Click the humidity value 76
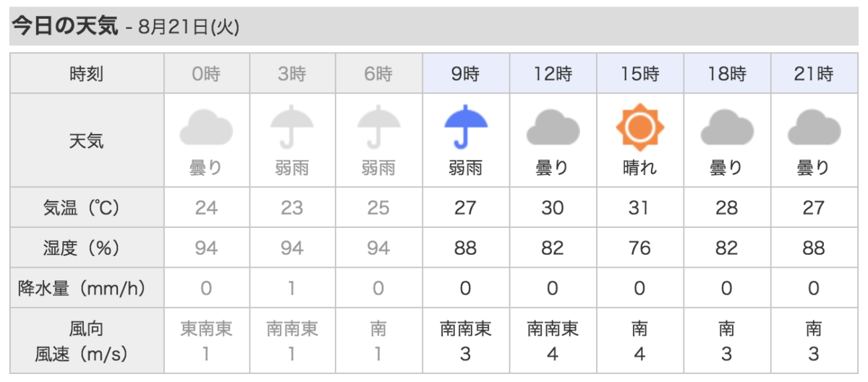 [639, 249]
